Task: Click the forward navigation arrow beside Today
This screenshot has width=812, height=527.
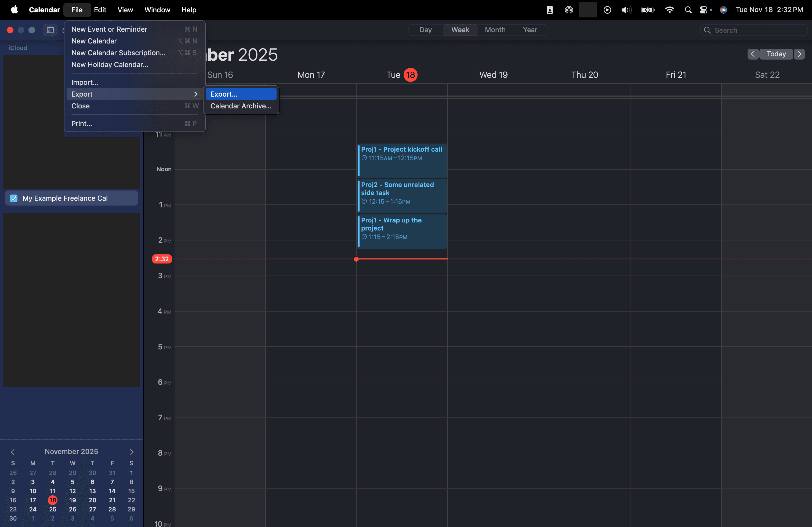Action: (x=800, y=54)
